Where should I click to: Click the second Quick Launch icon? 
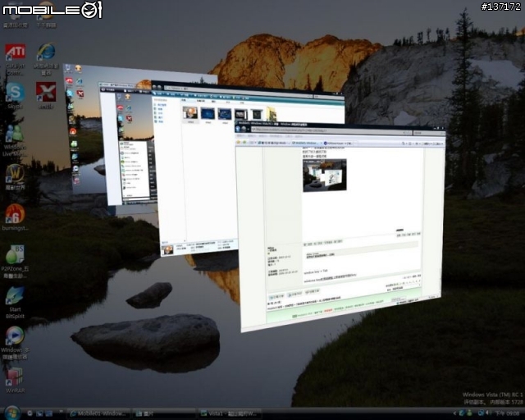coord(39,413)
